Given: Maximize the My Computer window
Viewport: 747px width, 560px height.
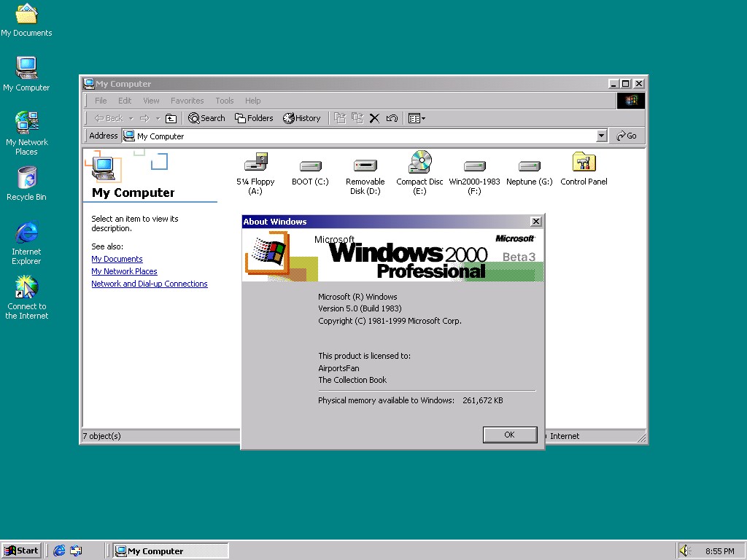Looking at the screenshot, I should [x=626, y=84].
